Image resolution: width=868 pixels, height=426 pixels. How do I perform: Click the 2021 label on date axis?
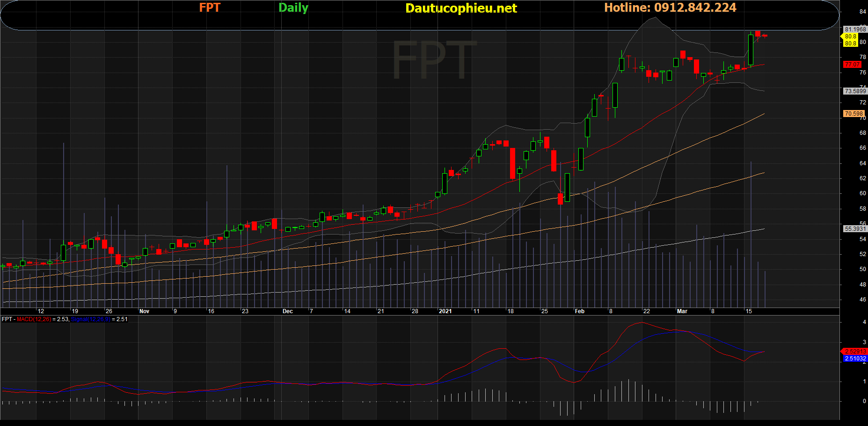point(445,311)
